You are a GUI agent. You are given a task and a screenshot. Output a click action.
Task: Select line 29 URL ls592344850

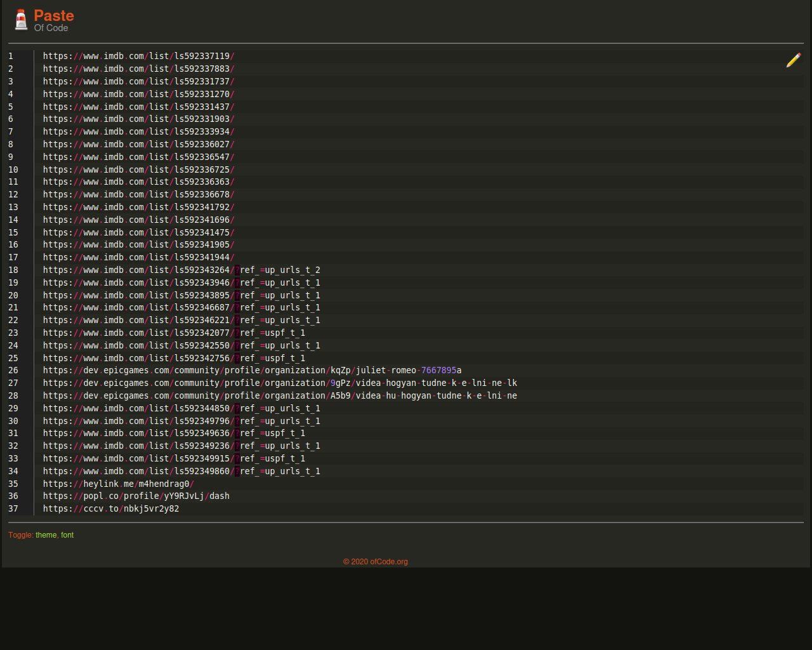tap(181, 408)
